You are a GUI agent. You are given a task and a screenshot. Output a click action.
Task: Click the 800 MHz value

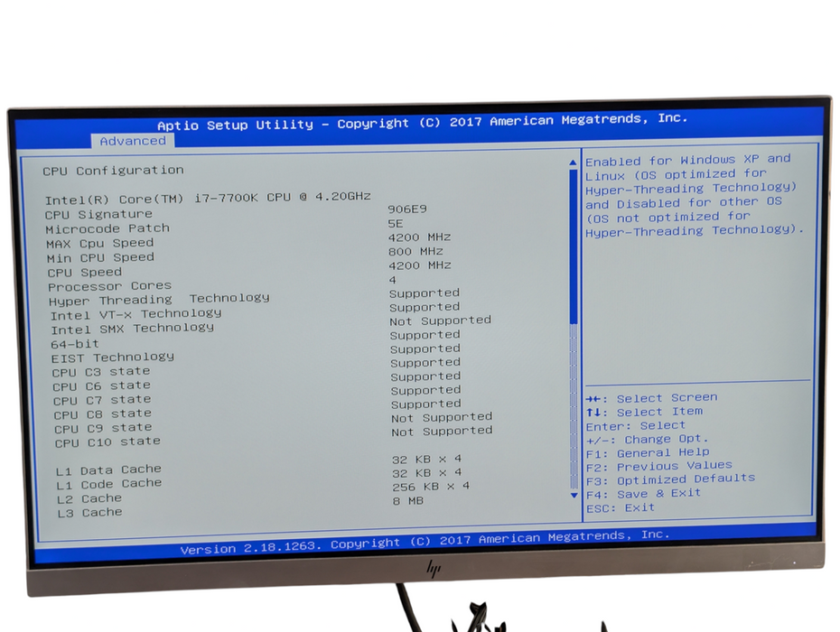point(415,251)
